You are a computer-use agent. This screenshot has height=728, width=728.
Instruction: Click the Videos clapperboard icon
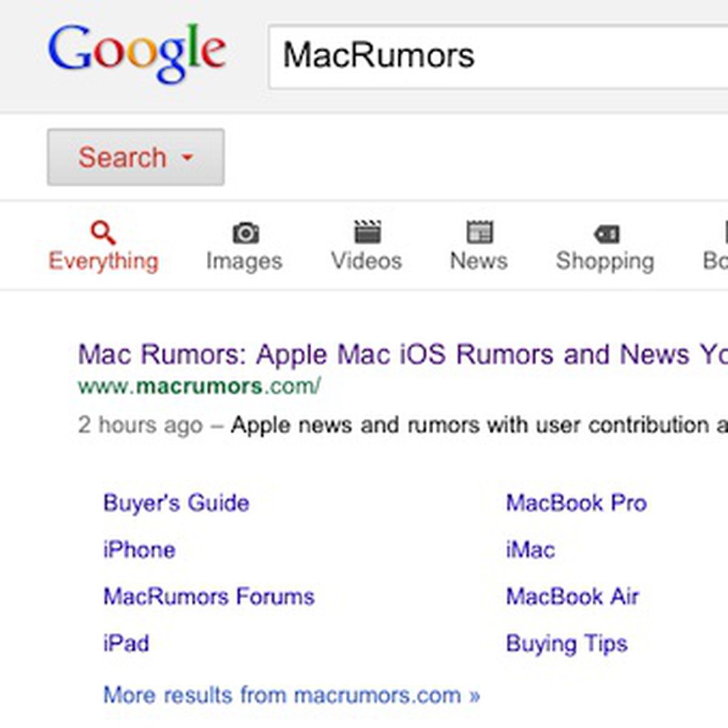tap(367, 232)
